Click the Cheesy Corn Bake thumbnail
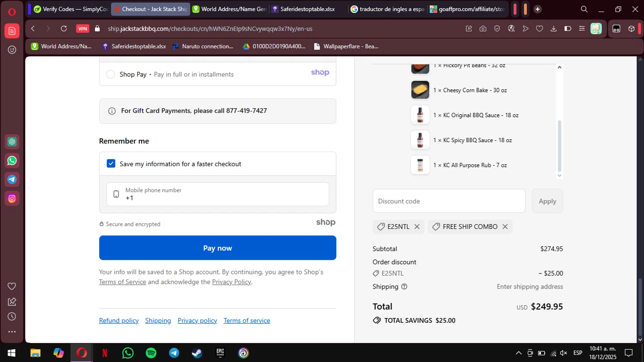644x362 pixels. tap(420, 90)
